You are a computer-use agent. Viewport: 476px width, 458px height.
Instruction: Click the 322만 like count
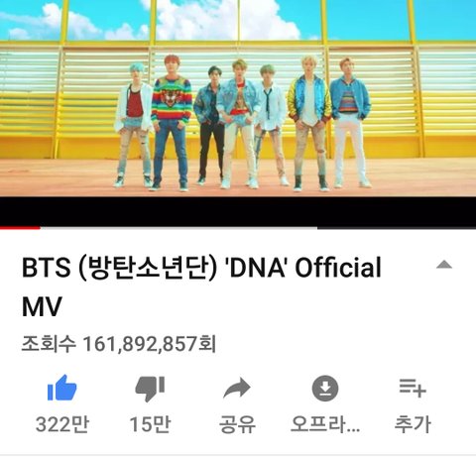(62, 424)
